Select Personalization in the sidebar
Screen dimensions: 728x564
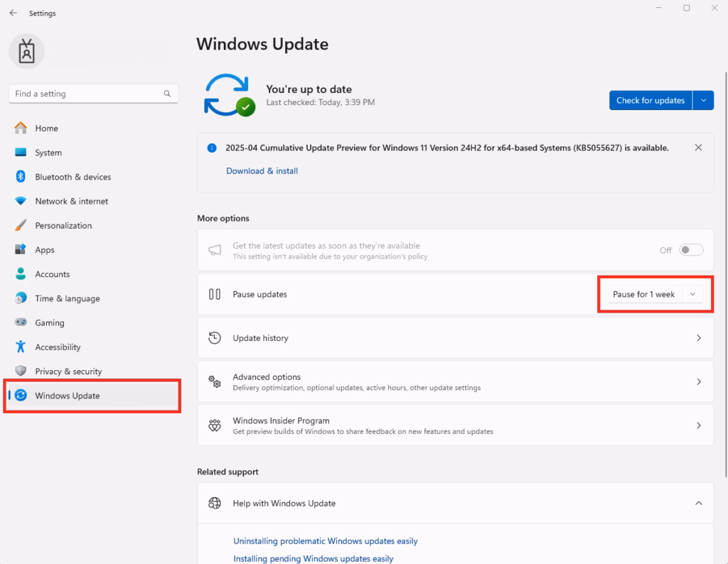click(93, 225)
